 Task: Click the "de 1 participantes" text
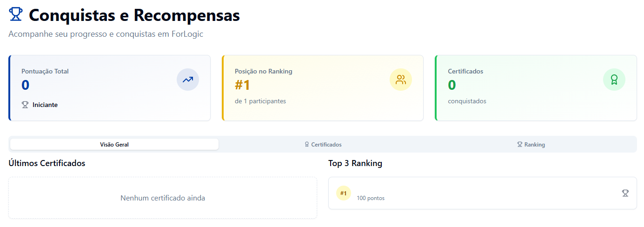pyautogui.click(x=260, y=101)
